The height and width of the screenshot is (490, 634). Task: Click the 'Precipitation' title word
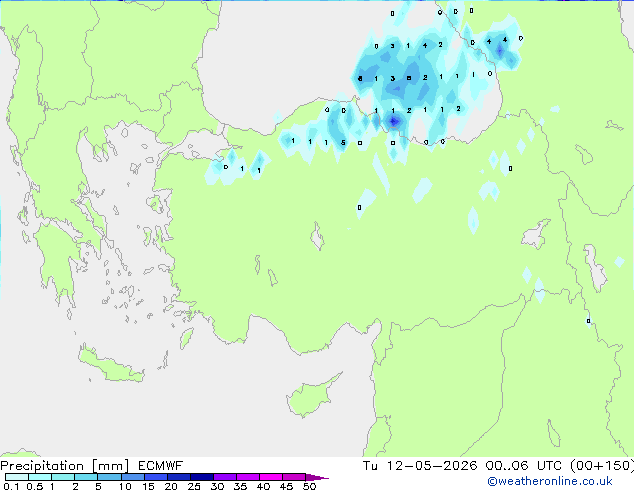(42, 466)
